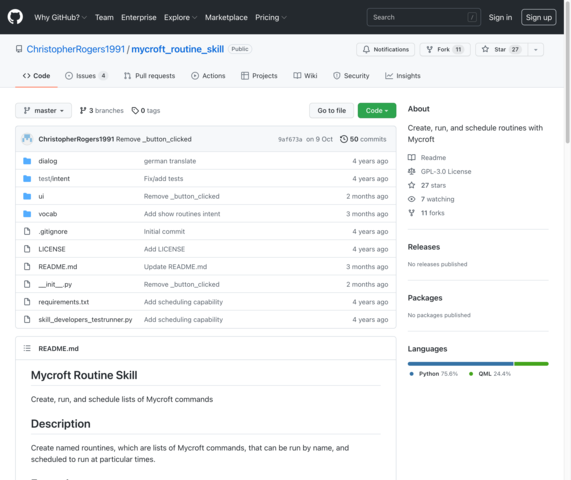Open the Actions tab

(208, 76)
